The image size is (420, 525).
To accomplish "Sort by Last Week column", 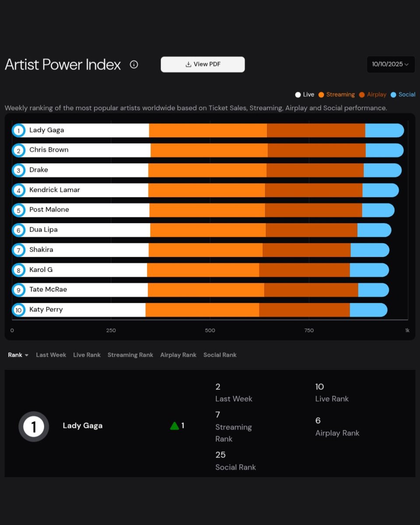I will point(51,355).
